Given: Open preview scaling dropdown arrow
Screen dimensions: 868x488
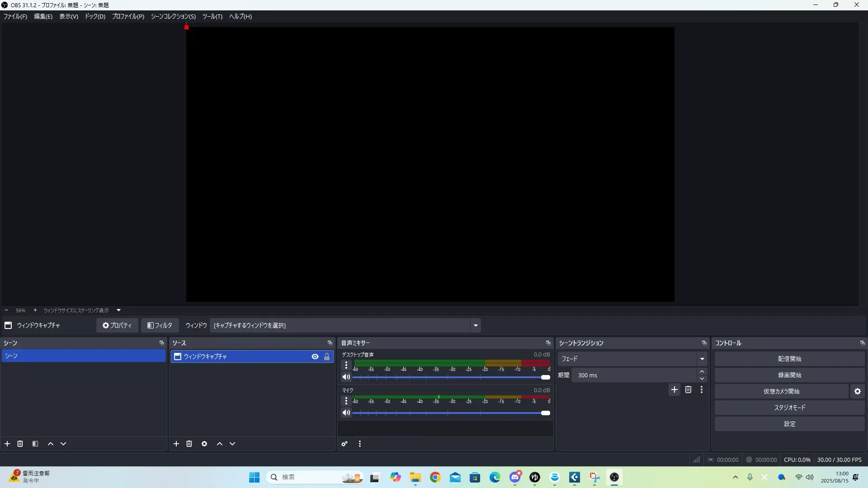Looking at the screenshot, I should [x=119, y=310].
